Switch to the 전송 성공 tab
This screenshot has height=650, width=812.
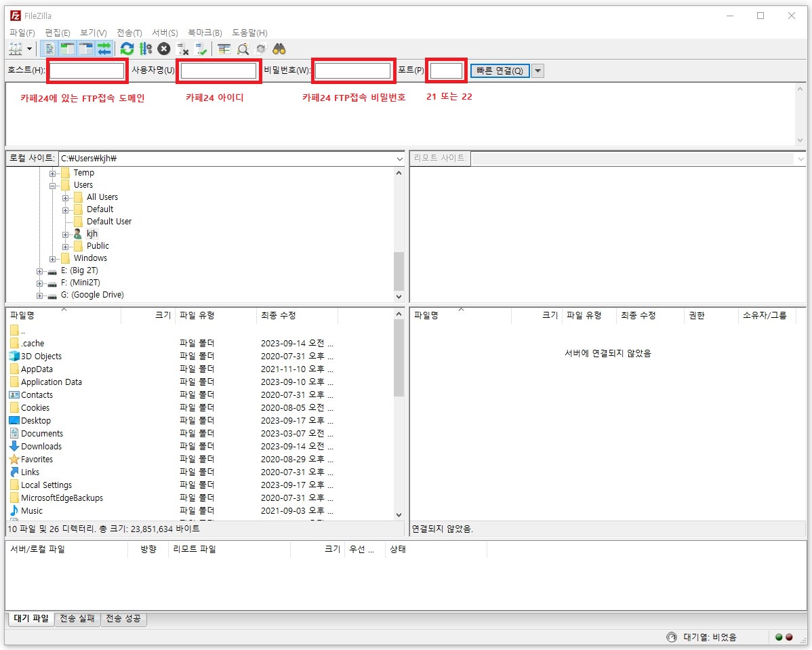[x=123, y=618]
